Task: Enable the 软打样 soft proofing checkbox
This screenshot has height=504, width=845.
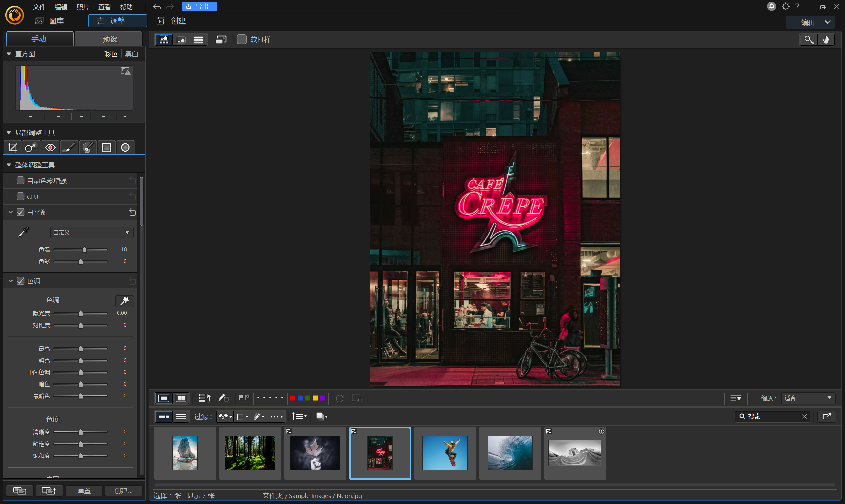Action: (x=242, y=39)
